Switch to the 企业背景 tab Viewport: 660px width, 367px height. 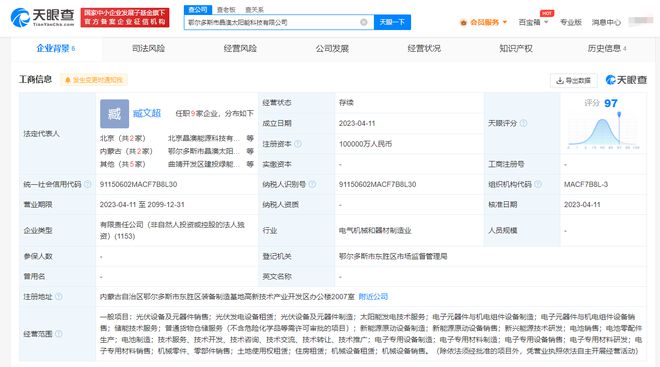[56, 49]
